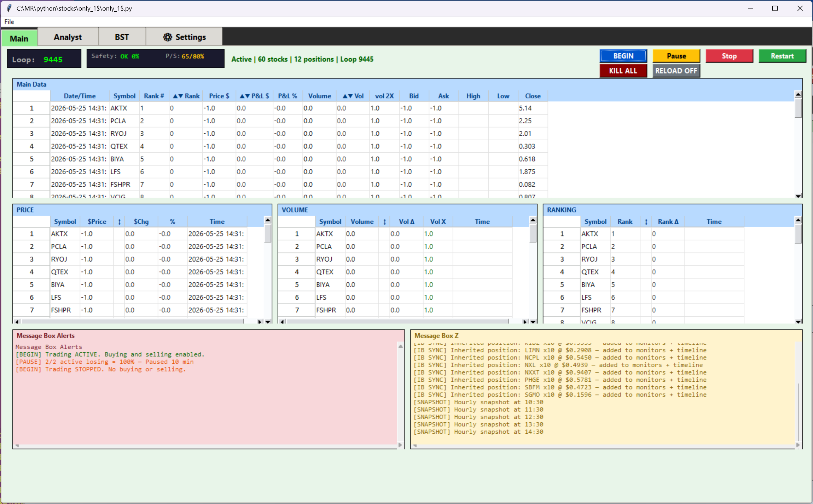This screenshot has height=504, width=813.
Task: Click VOLUME panel scroll left arrow
Action: coord(282,321)
